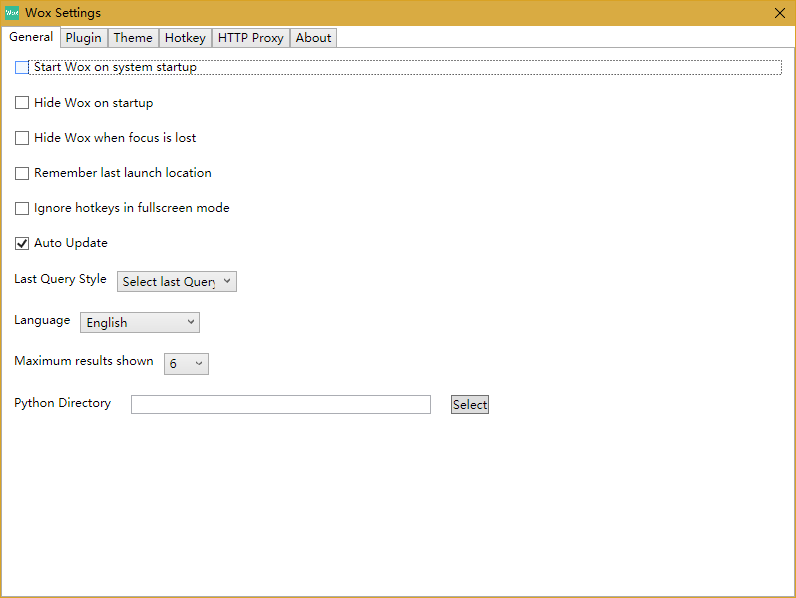Enable Hide Wox when focus is lost
796x598 pixels.
22,138
